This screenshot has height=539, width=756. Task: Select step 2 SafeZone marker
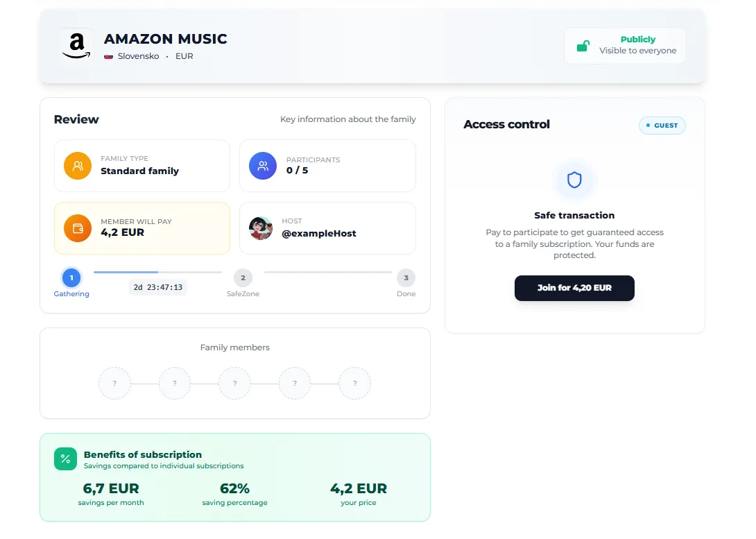243,278
